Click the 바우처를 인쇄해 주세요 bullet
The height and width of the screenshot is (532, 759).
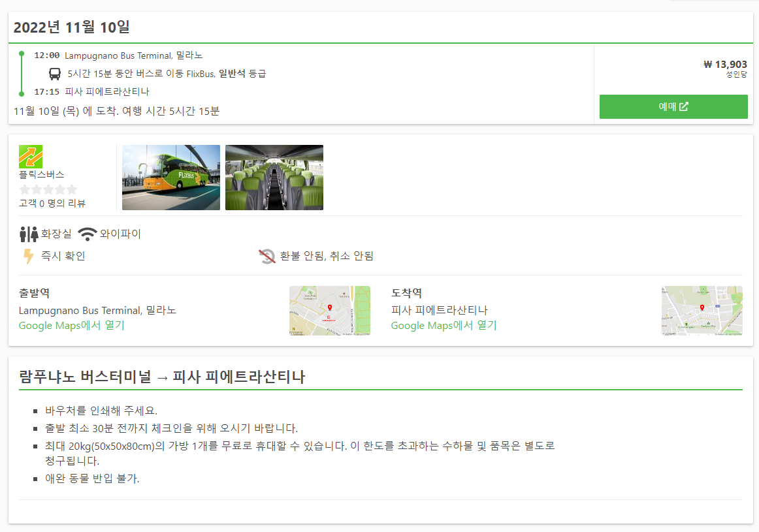click(x=101, y=411)
